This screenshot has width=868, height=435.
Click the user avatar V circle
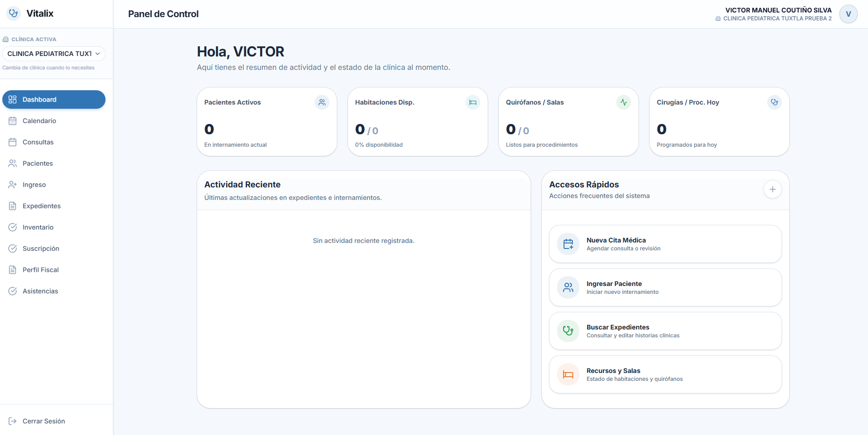(x=849, y=14)
